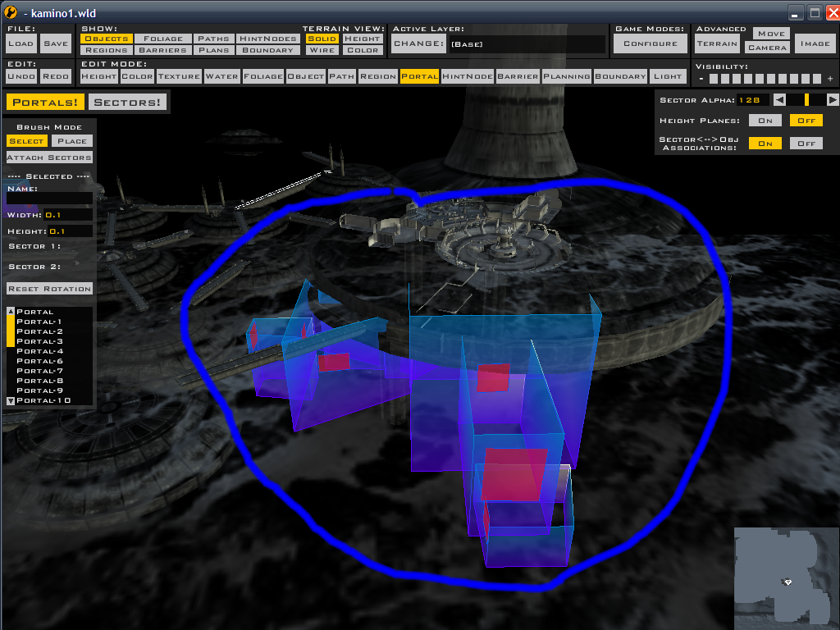Screen dimensions: 840x630
Task: Open the Game Modes Configure button
Action: click(x=651, y=44)
